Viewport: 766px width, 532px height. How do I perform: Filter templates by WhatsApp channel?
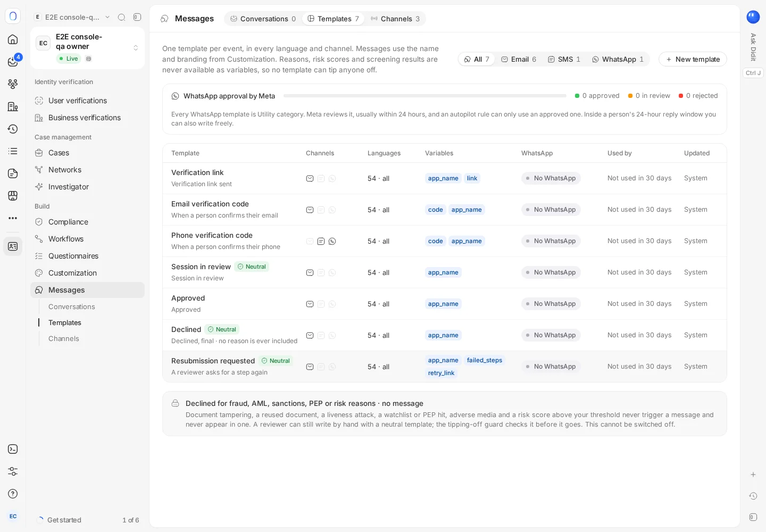pyautogui.click(x=618, y=59)
